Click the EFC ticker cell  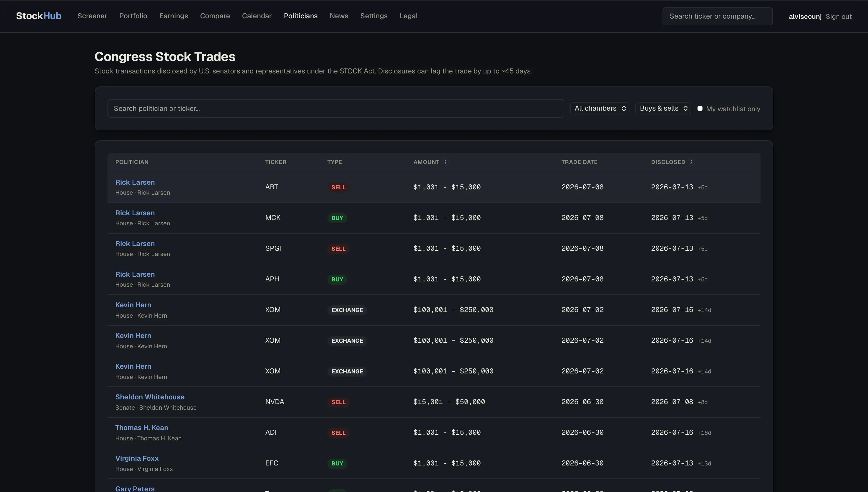click(x=272, y=463)
